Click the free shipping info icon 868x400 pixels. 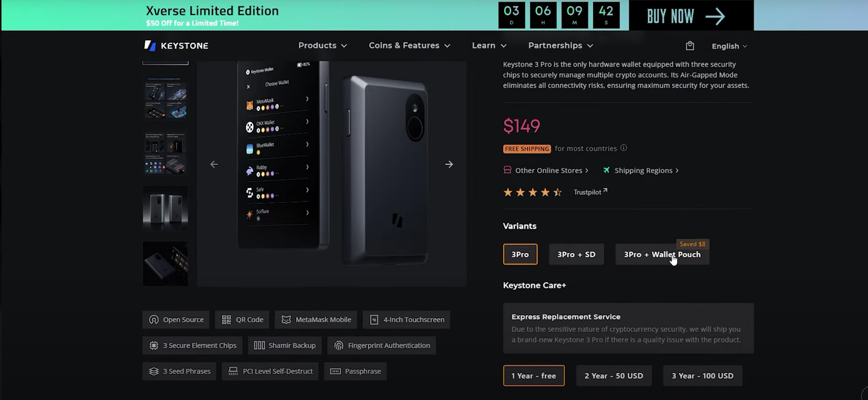[624, 148]
